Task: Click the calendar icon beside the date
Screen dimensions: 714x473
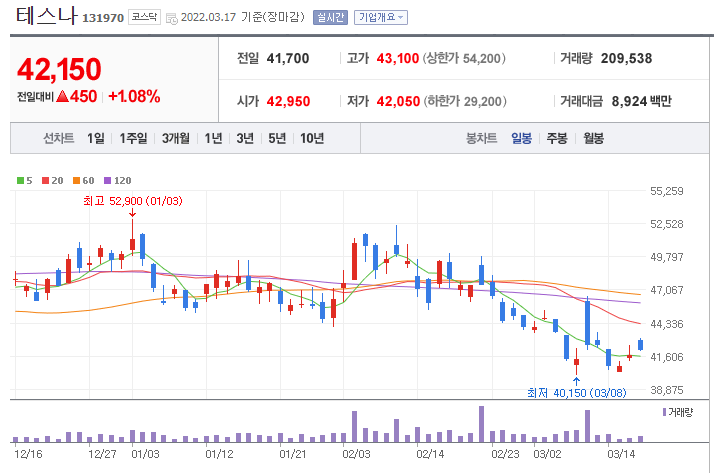Action: (172, 19)
